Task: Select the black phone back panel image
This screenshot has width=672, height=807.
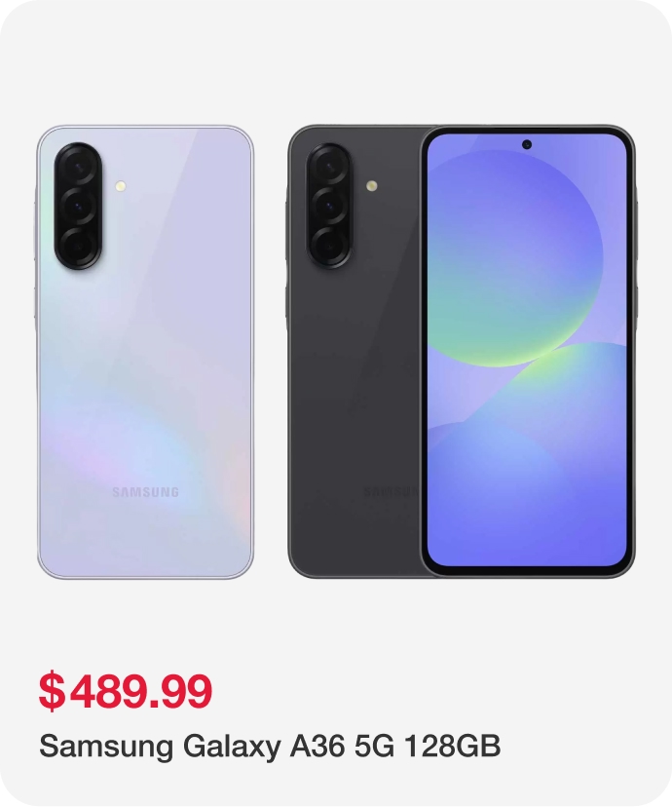Action: 354,352
